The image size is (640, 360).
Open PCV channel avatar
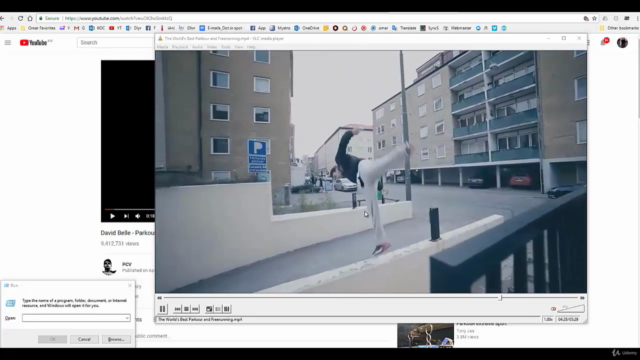(108, 267)
